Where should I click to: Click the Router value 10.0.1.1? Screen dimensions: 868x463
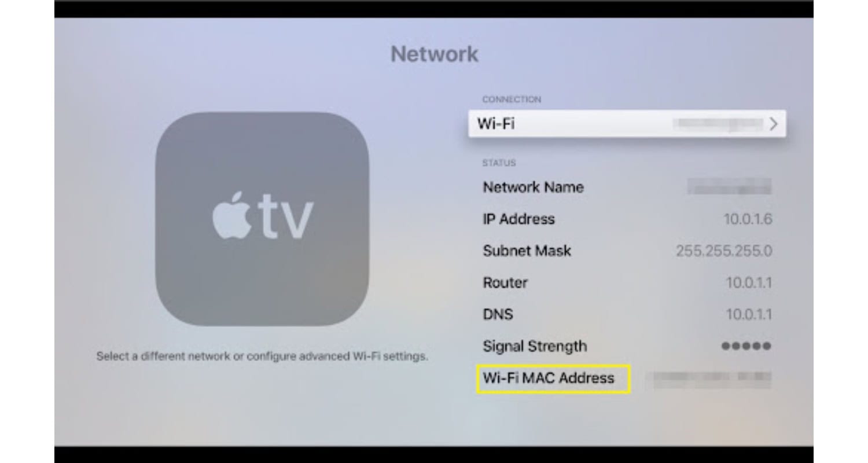[x=749, y=283]
